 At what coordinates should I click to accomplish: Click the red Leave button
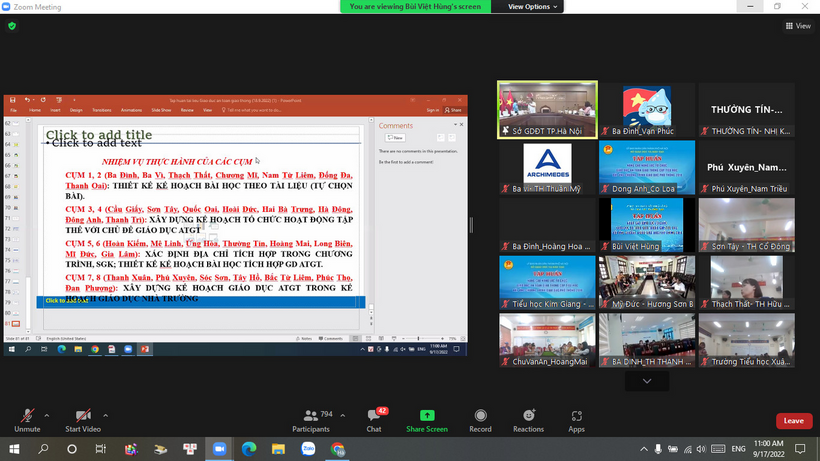click(793, 420)
